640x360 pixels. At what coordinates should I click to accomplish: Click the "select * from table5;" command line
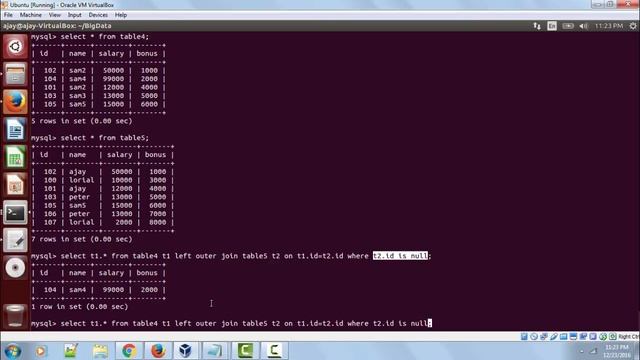click(x=105, y=138)
